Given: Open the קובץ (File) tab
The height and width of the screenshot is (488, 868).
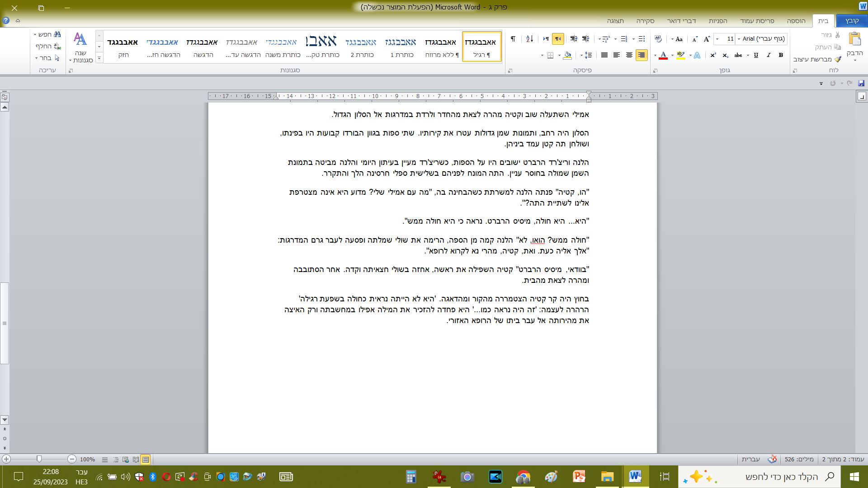Looking at the screenshot, I should [852, 21].
